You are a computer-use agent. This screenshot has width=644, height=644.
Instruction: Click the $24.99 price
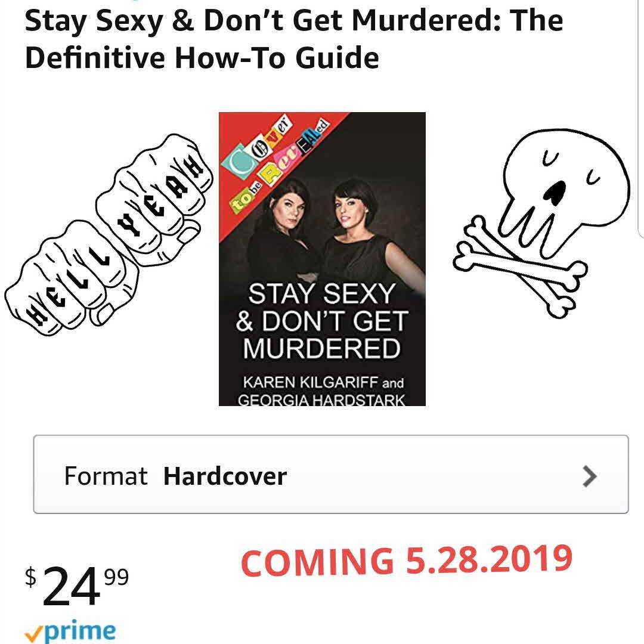click(x=77, y=585)
